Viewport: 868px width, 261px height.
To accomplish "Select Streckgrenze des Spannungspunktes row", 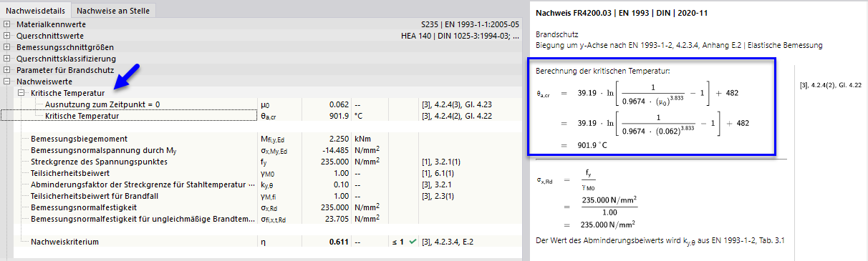I will coord(263,162).
